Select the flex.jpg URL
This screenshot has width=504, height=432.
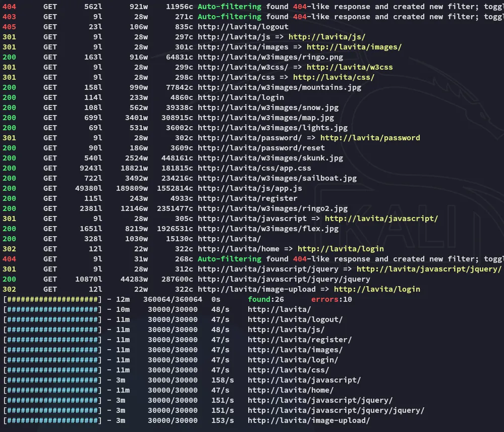[268, 229]
